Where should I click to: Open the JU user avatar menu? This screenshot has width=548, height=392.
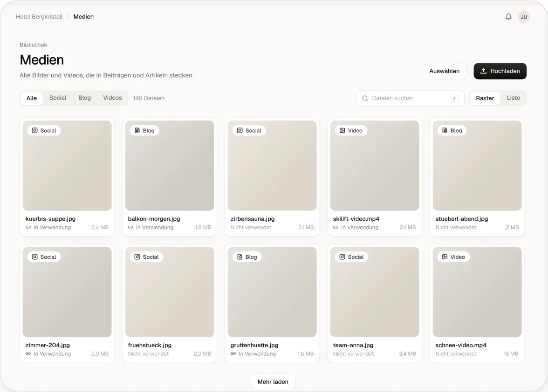tap(524, 17)
